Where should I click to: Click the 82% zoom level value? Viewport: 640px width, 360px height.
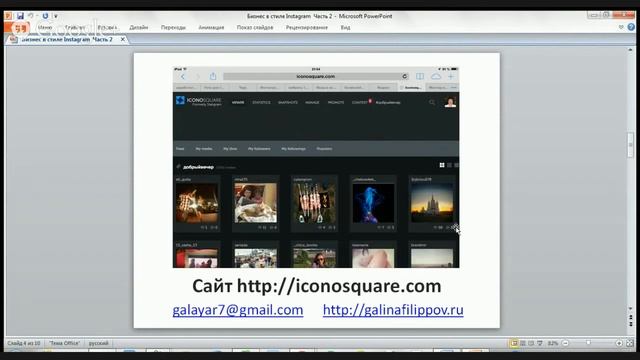pyautogui.click(x=553, y=343)
